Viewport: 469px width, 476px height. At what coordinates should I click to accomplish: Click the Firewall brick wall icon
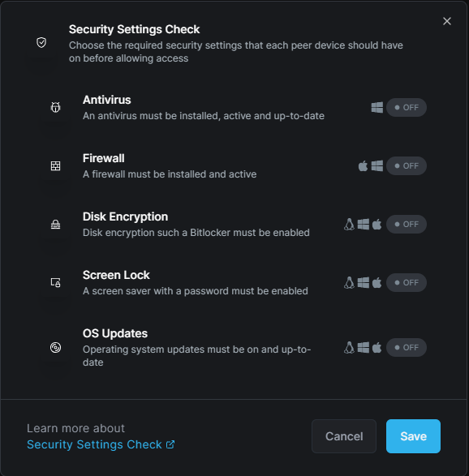coord(55,165)
